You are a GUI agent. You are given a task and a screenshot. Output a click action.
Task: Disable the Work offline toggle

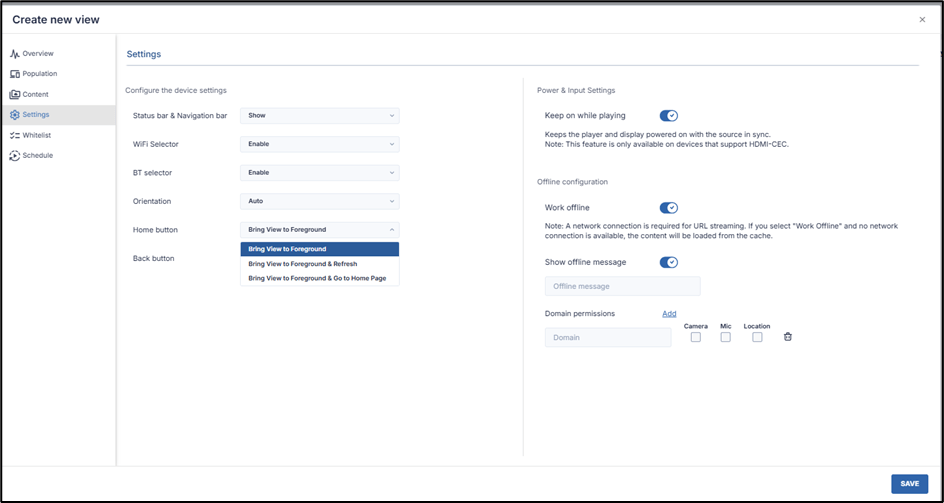pyautogui.click(x=669, y=208)
